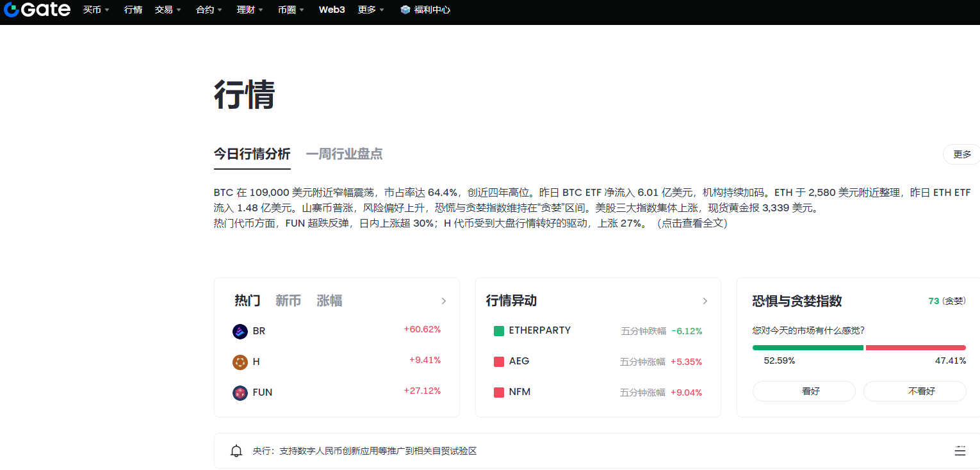
Task: Vote 看好 on market sentiment
Action: pyautogui.click(x=803, y=391)
